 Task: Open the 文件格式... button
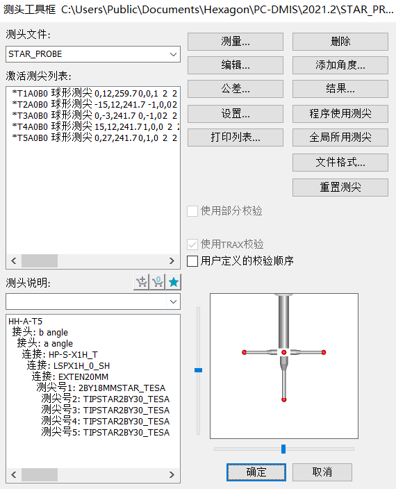coord(340,163)
